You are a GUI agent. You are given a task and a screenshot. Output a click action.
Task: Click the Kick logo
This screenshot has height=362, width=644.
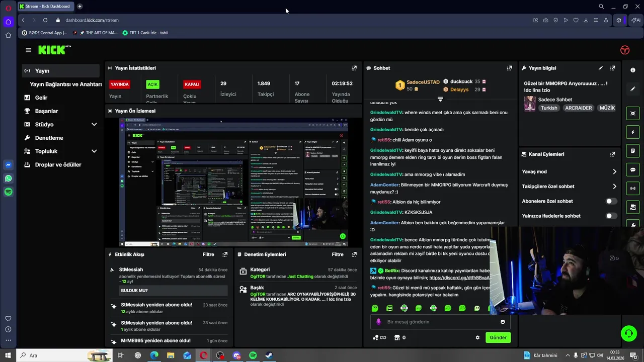tap(54, 50)
